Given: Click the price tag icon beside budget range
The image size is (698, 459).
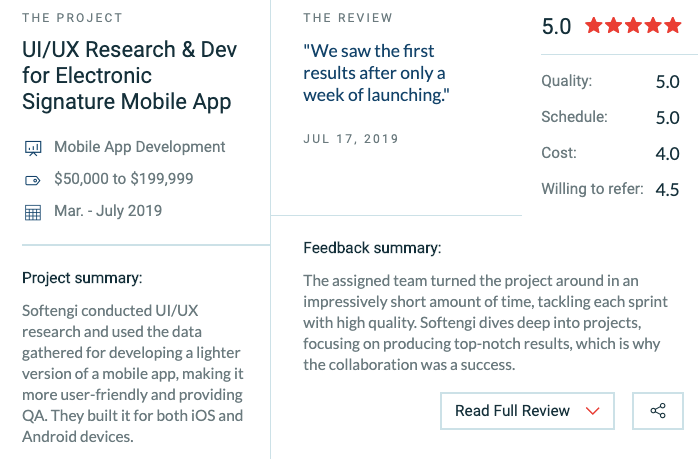Looking at the screenshot, I should point(32,180).
